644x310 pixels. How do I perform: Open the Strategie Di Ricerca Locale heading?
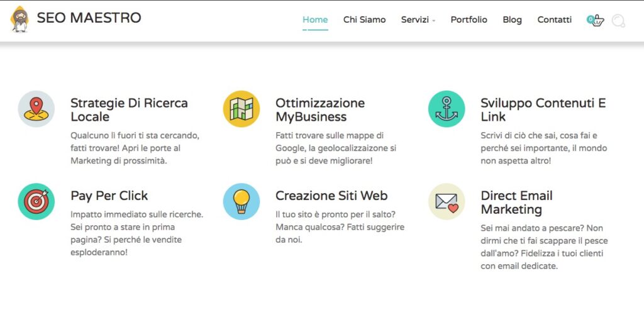[129, 109]
